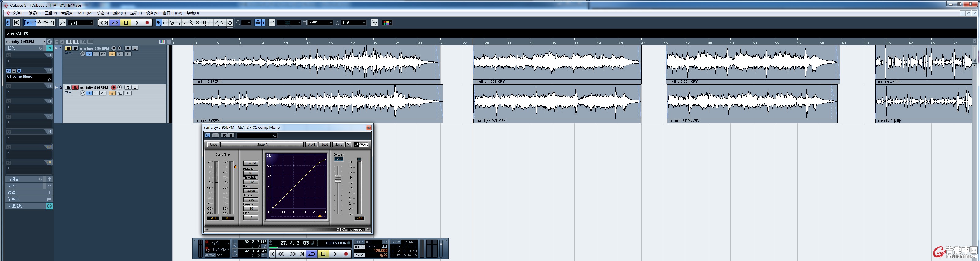The height and width of the screenshot is (261, 980).
Task: Open the 工程(P) menu
Action: [x=51, y=13]
